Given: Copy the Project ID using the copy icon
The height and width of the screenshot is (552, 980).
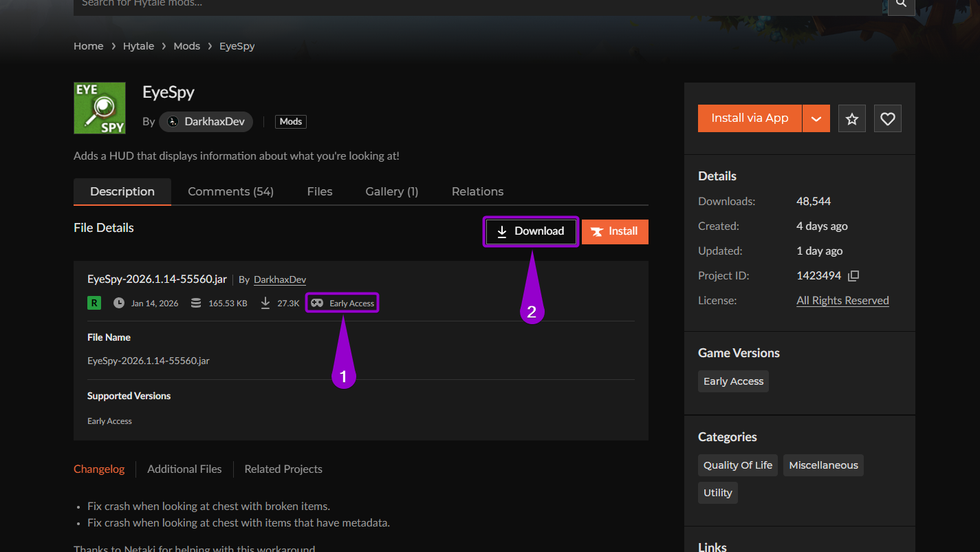Looking at the screenshot, I should pos(853,275).
